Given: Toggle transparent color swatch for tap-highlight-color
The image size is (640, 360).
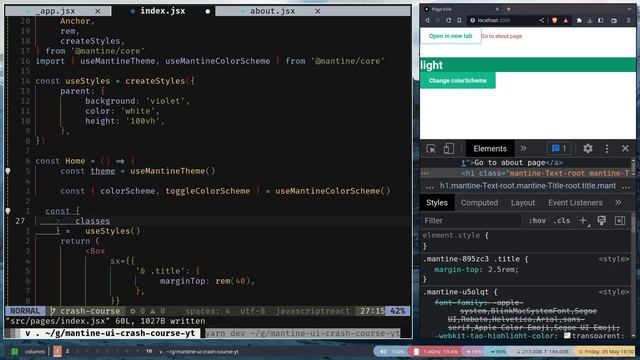Looking at the screenshot, I should 567,336.
